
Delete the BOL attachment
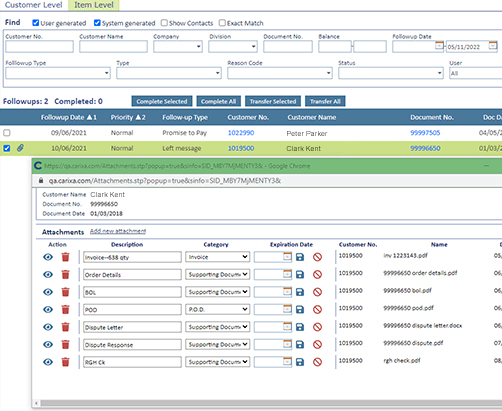point(66,292)
